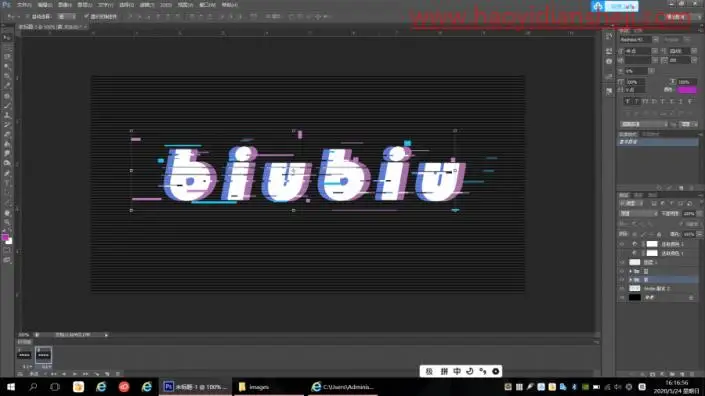This screenshot has height=396, width=705.
Task: Toggle the 显示变换控件 show transform controls checkbox
Action: (x=86, y=17)
